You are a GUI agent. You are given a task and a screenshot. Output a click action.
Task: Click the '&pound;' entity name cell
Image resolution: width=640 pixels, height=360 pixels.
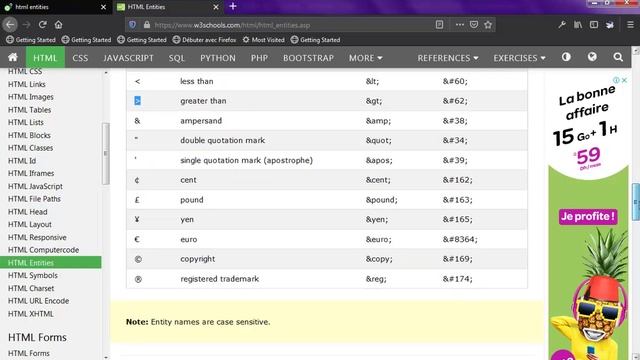[382, 200]
